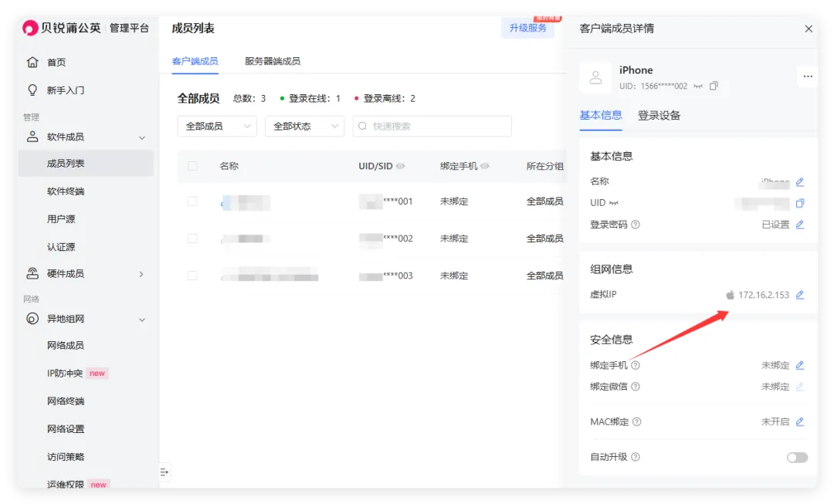Edit MAC绑定 with pencil icon
The width and height of the screenshot is (834, 504).
click(x=800, y=421)
